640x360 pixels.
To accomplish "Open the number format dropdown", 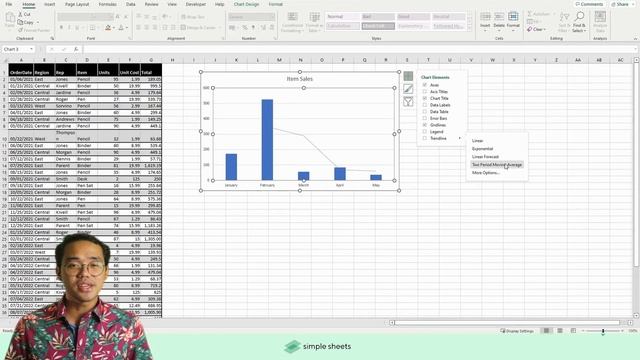I will (x=273, y=17).
